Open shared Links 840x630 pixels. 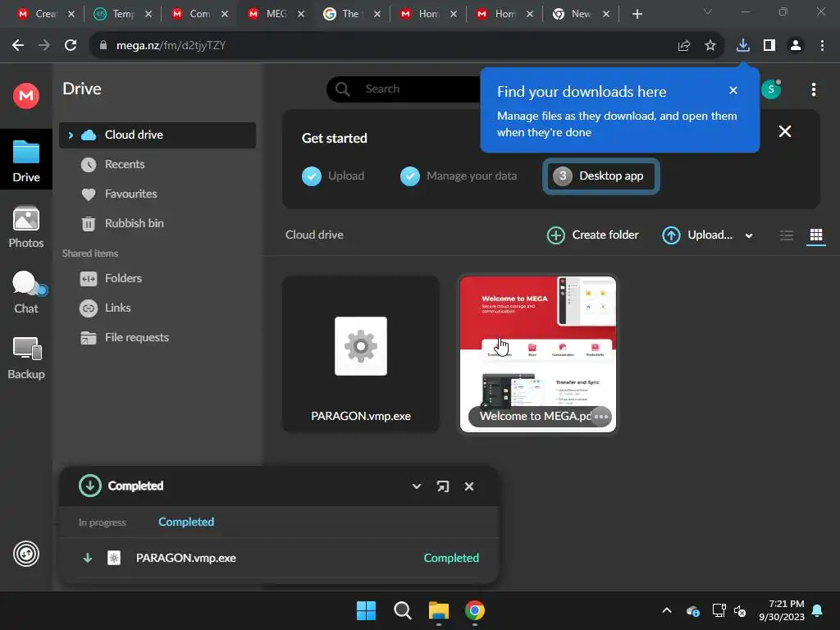click(117, 308)
